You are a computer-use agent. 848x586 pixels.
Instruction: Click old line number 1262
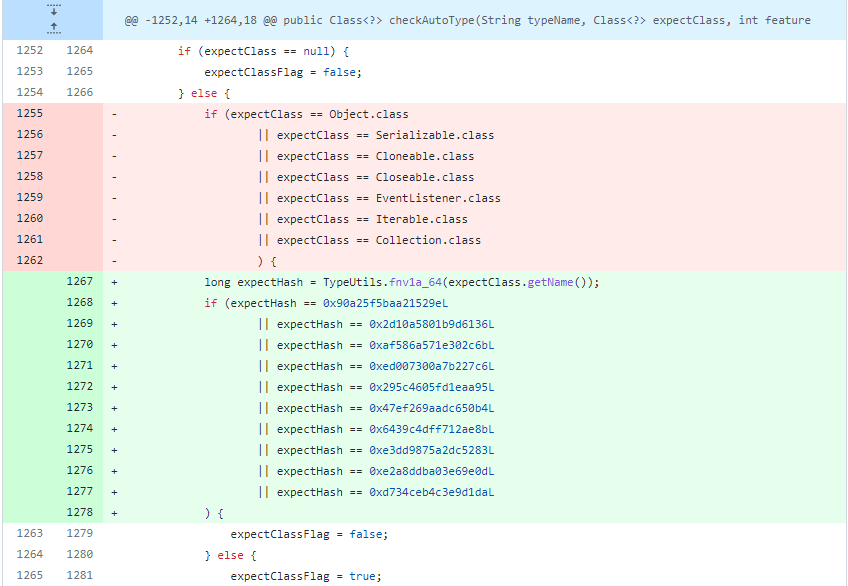30,261
